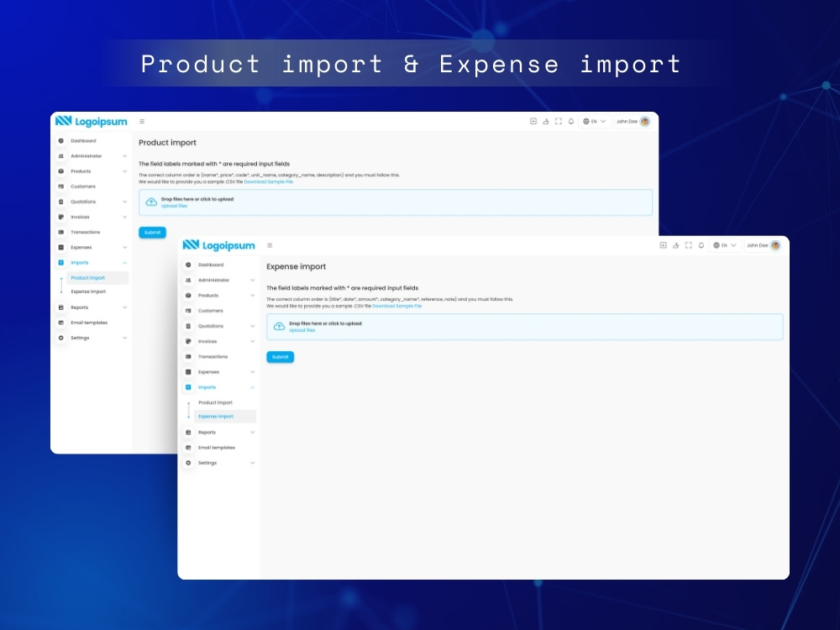
Task: Submit the Product import form
Action: pyautogui.click(x=152, y=233)
